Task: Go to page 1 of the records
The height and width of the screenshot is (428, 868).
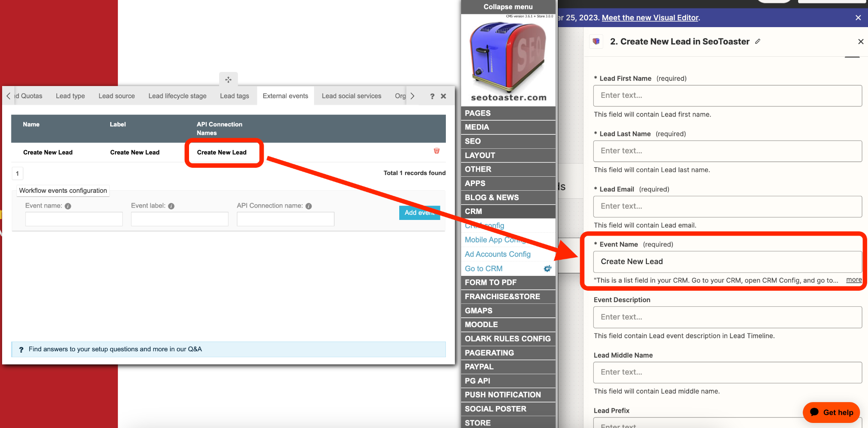Action: click(17, 173)
